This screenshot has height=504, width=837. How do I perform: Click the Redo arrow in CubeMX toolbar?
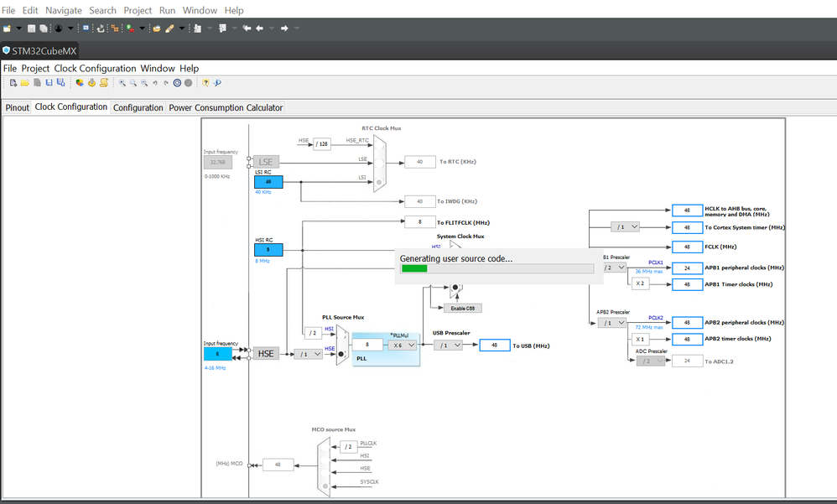[166, 83]
